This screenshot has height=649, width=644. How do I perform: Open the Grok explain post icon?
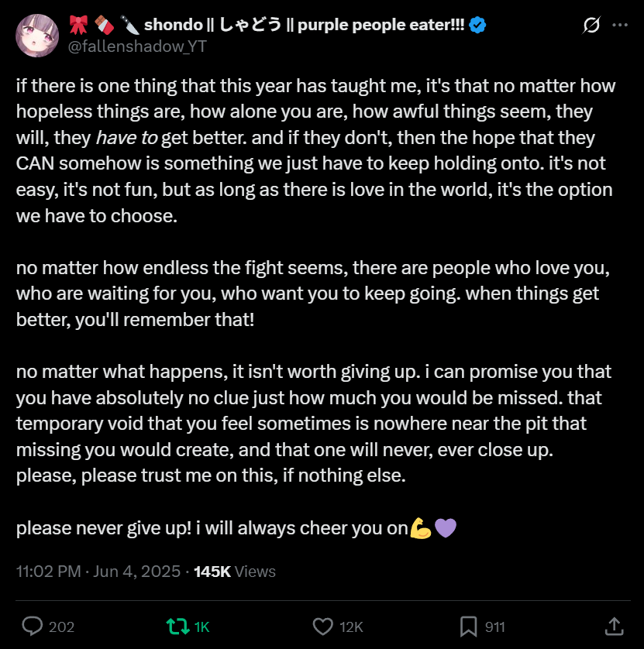(591, 26)
